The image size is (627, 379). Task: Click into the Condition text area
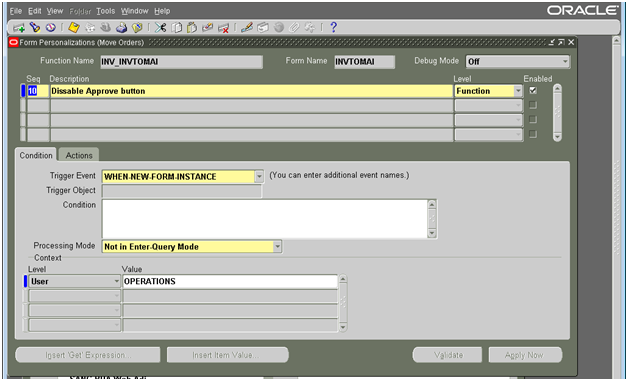[x=265, y=219]
